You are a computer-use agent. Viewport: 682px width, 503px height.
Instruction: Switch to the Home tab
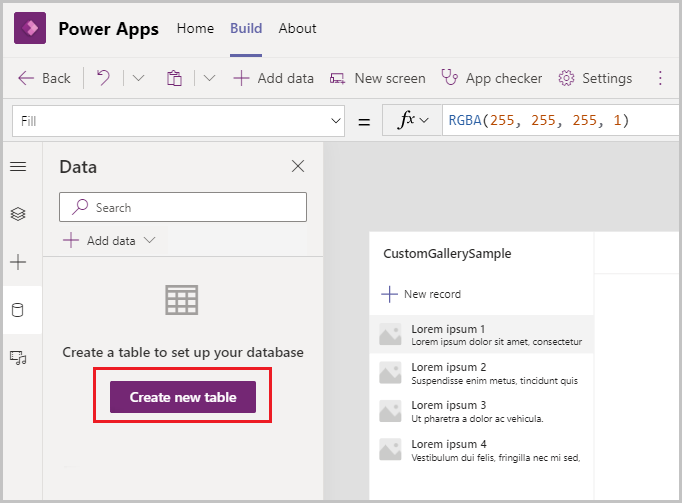195,28
